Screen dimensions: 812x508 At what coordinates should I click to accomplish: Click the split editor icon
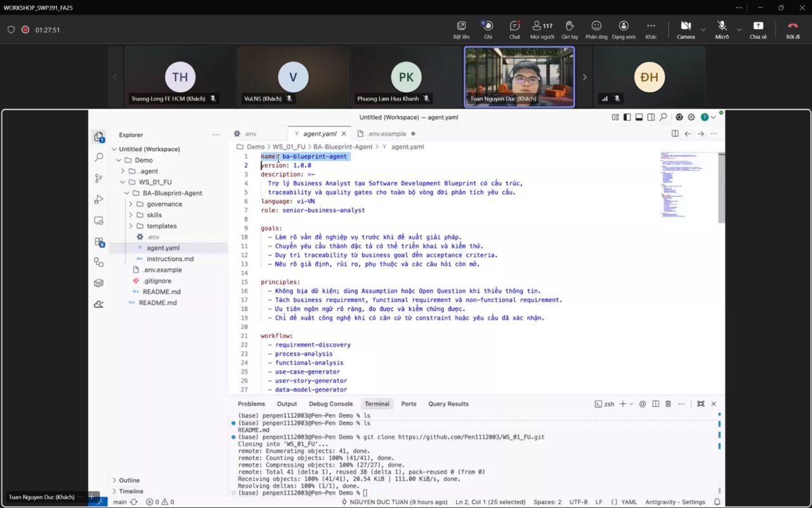[675, 134]
